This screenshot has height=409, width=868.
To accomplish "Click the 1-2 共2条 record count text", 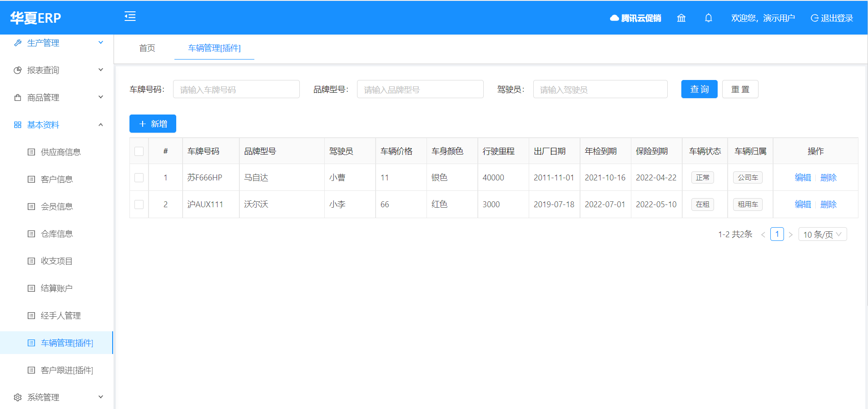I will coord(735,234).
